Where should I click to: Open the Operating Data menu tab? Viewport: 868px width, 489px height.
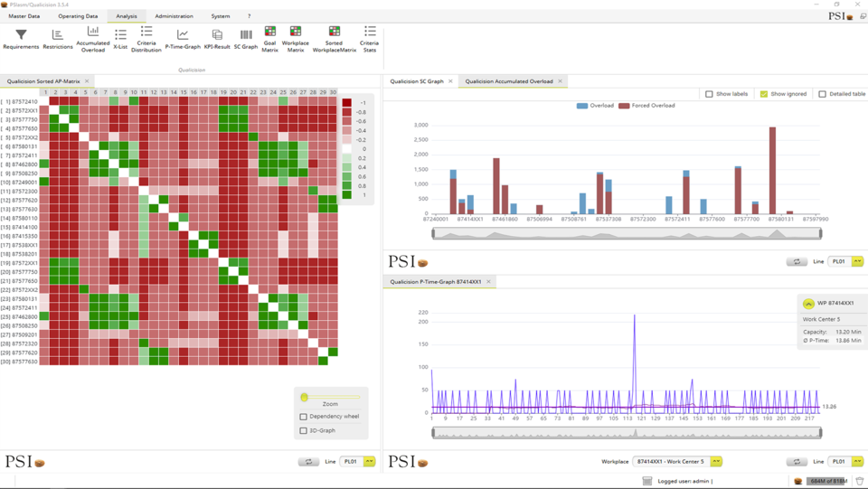click(x=78, y=16)
